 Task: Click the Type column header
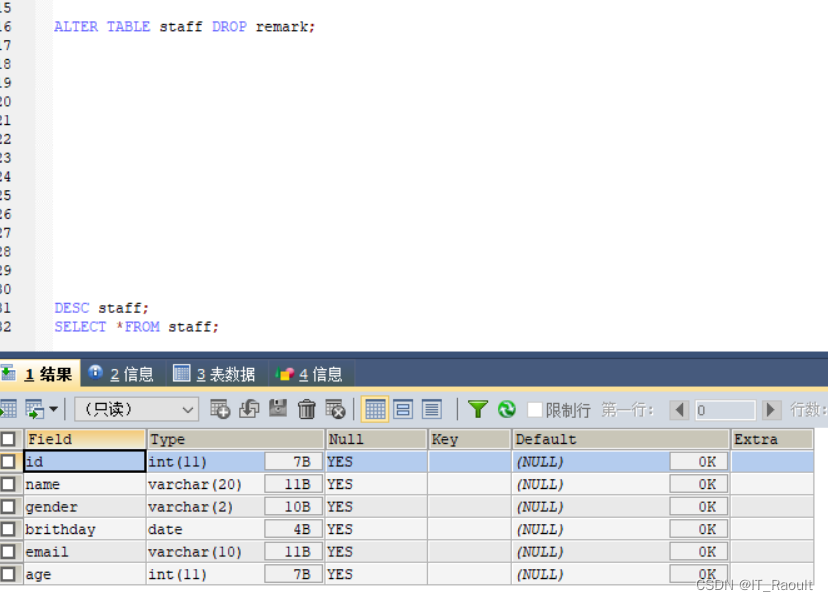(235, 439)
